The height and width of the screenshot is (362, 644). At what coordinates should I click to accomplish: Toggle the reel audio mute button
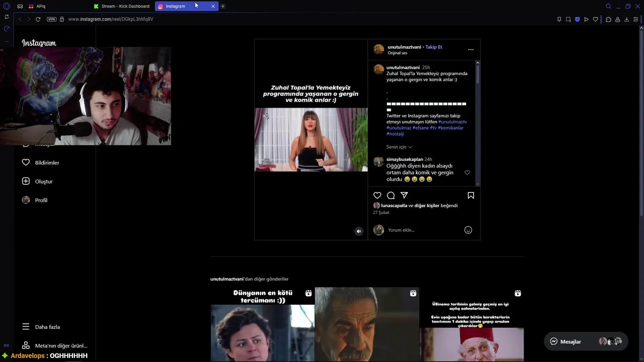point(359,231)
